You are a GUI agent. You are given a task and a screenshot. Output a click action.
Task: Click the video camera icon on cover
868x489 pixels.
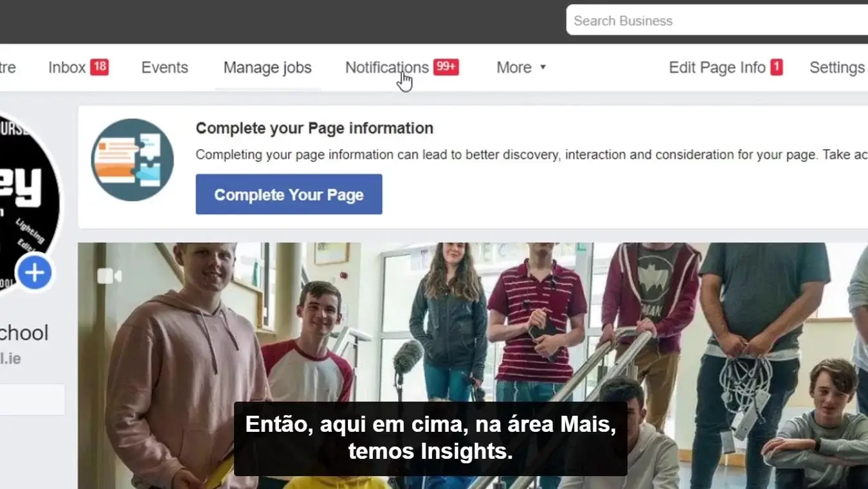coord(109,276)
